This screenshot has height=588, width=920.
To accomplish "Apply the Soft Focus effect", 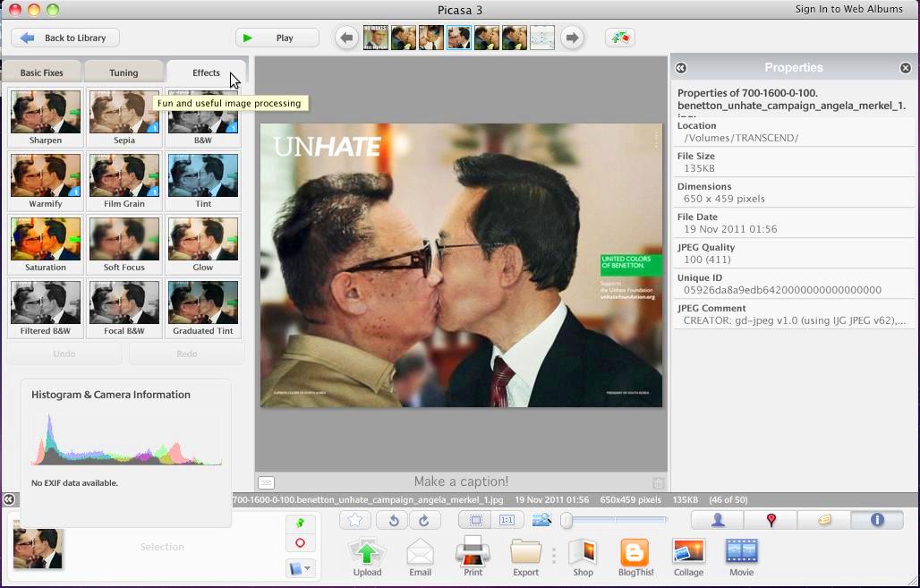I will (x=124, y=243).
